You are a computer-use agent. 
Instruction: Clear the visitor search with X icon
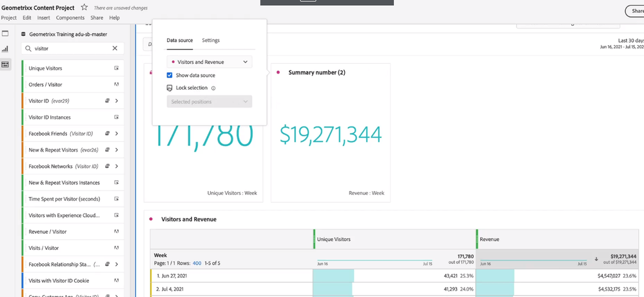pos(115,48)
